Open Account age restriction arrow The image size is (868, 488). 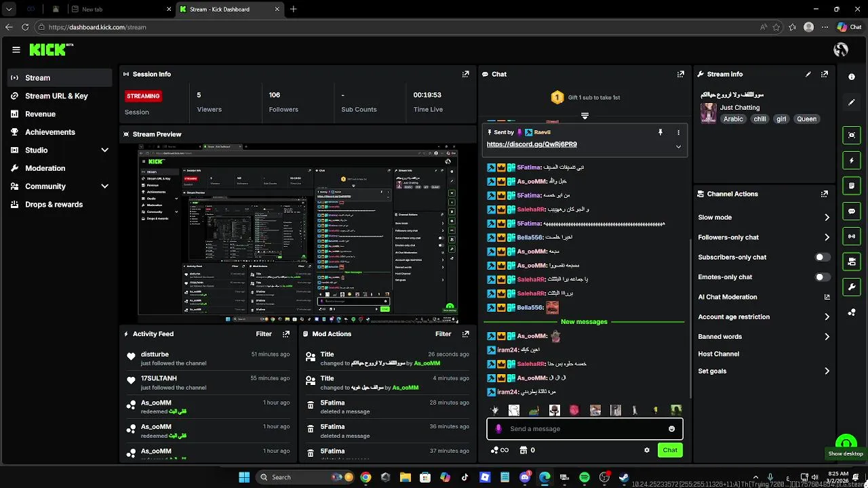click(827, 317)
